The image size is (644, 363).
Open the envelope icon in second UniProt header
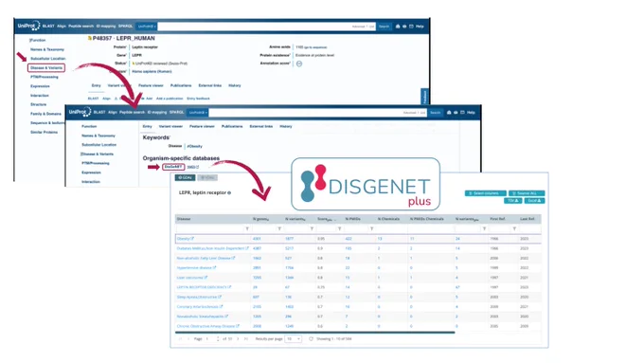(462, 112)
